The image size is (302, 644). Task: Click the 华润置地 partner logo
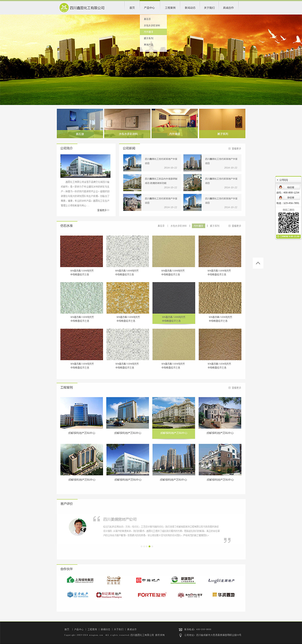coord(223,595)
